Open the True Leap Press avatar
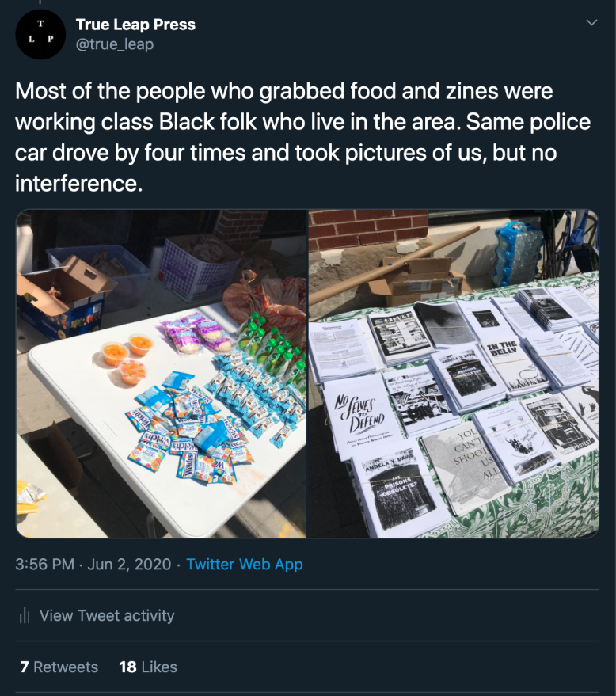Screen dimensions: 616x696 coord(40,35)
